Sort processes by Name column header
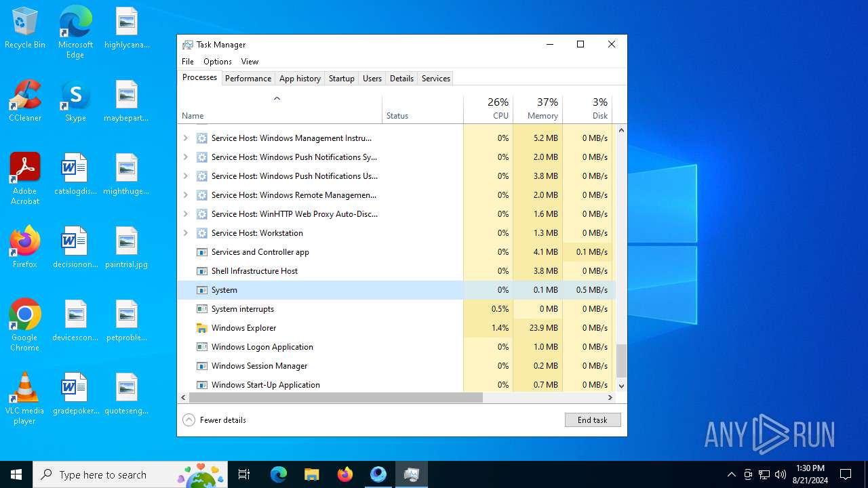Image resolution: width=868 pixels, height=488 pixels. [x=279, y=108]
